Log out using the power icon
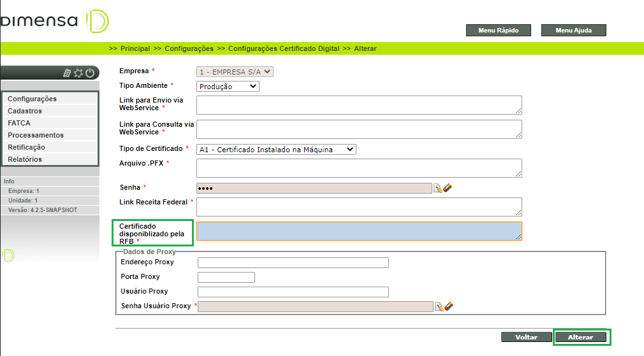 coord(90,73)
